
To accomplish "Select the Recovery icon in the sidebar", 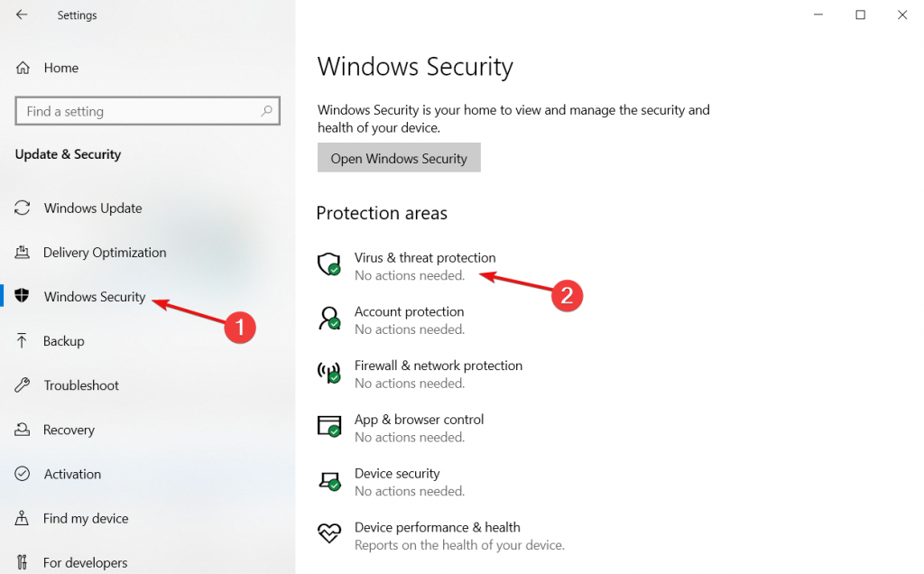I will coord(23,430).
